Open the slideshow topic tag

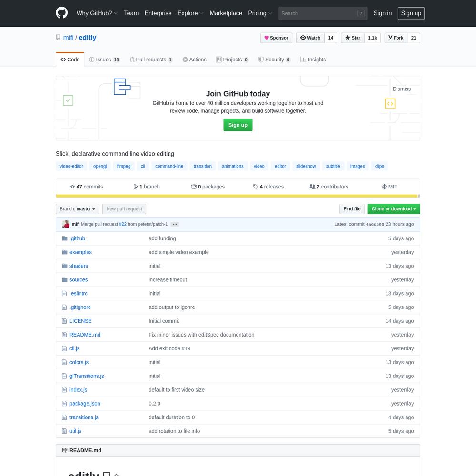click(x=306, y=166)
